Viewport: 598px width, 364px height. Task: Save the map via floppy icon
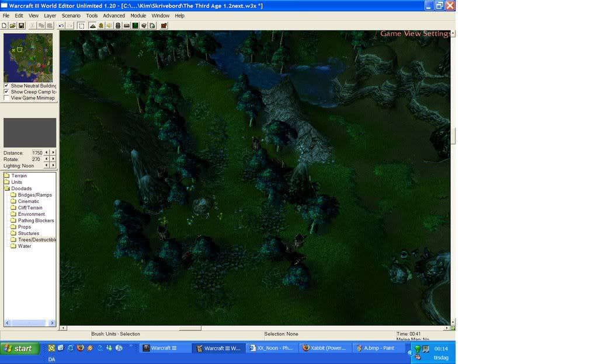(x=22, y=26)
